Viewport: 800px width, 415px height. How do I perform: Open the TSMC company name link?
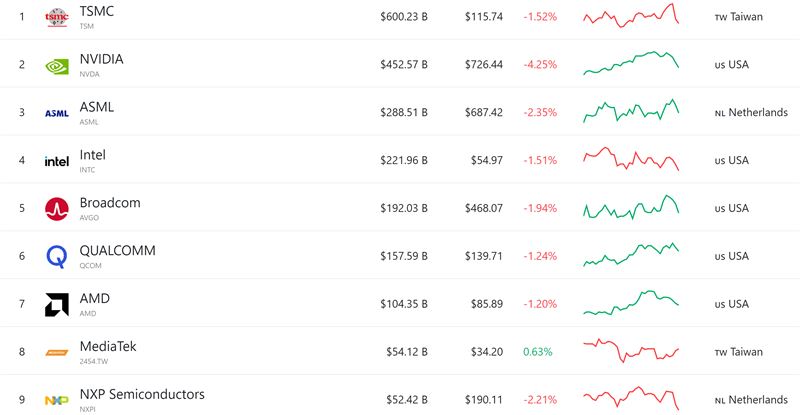pos(96,11)
